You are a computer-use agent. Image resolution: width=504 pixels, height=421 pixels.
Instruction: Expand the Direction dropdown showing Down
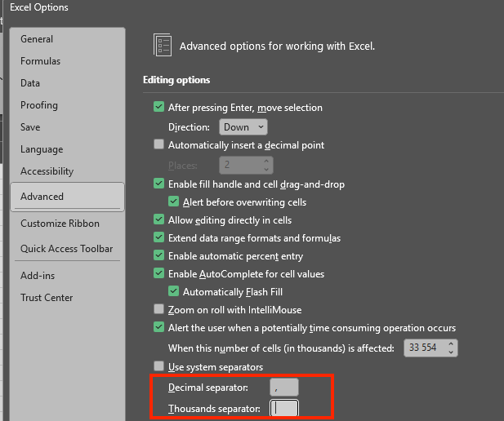tap(243, 127)
